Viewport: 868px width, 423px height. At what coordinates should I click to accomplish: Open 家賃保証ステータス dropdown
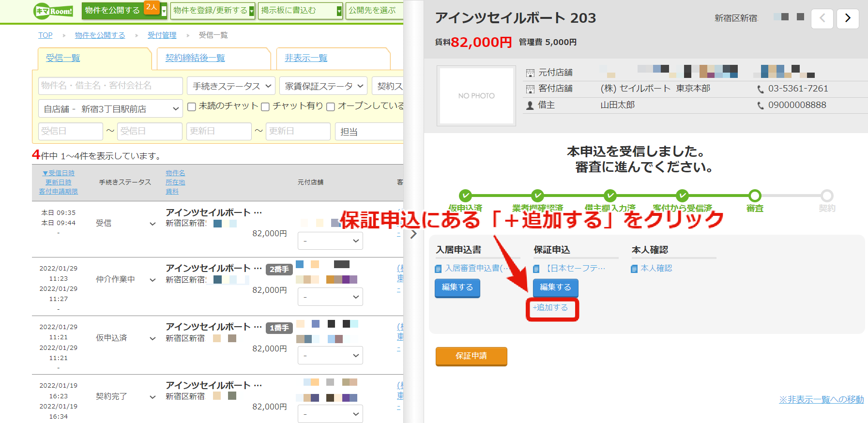click(323, 86)
